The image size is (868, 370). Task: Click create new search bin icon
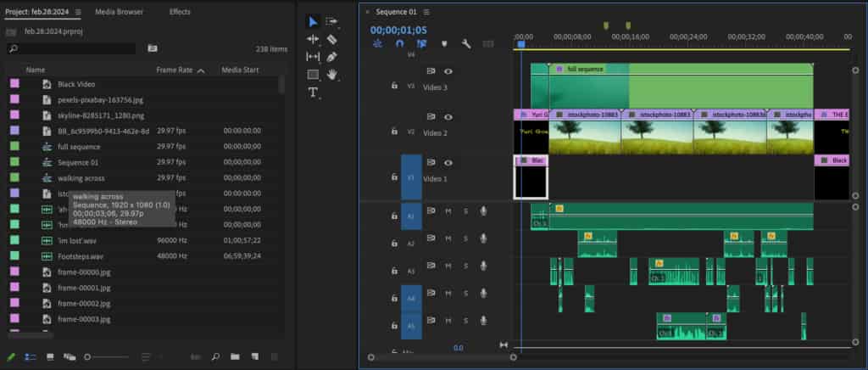point(153,48)
